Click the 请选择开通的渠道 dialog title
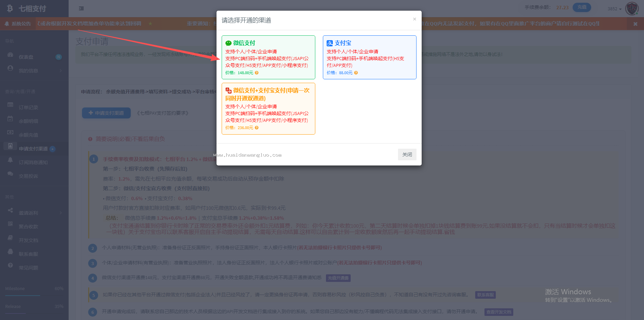Image resolution: width=644 pixels, height=320 pixels. 246,20
